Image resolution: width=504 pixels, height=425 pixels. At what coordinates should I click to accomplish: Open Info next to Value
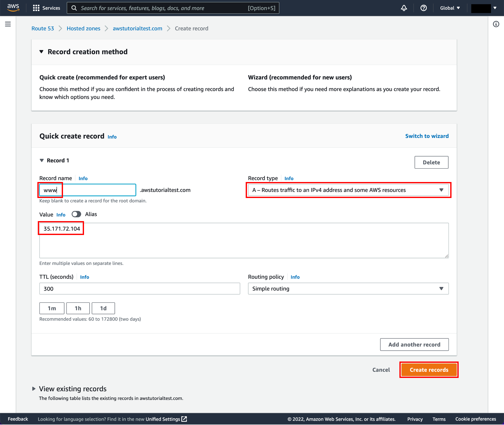click(61, 215)
